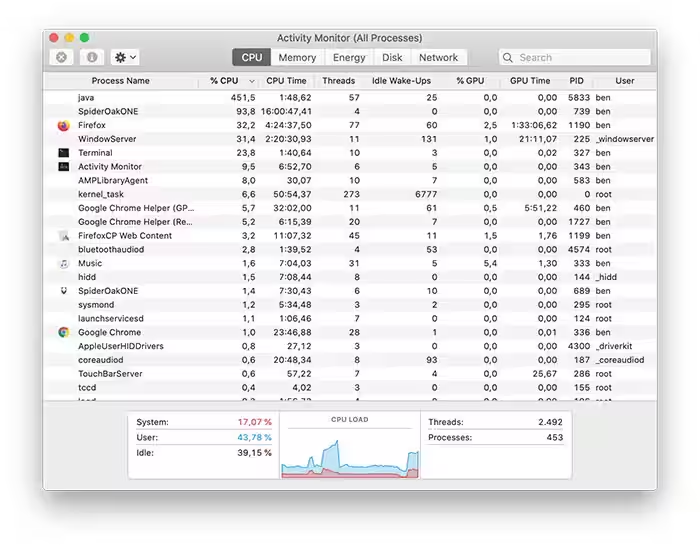Viewport: 700px width, 547px height.
Task: Select the hidd process row
Action: point(350,277)
